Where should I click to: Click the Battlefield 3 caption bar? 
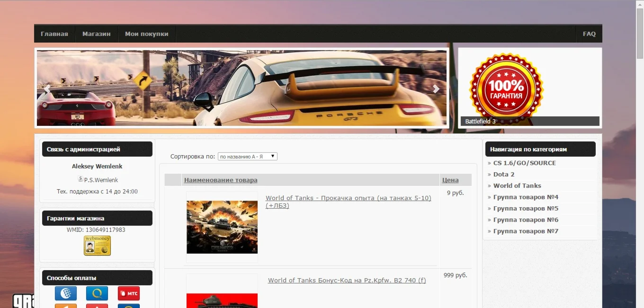click(530, 121)
